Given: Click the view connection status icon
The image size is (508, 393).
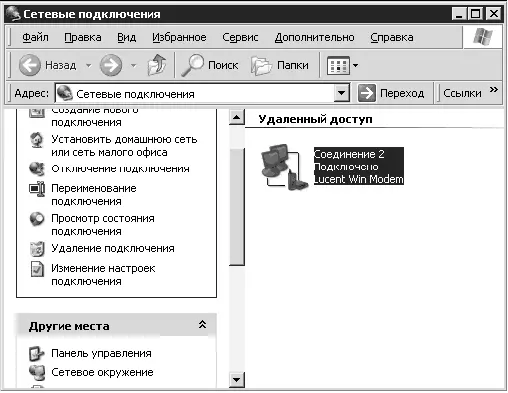Looking at the screenshot, I should tap(37, 219).
